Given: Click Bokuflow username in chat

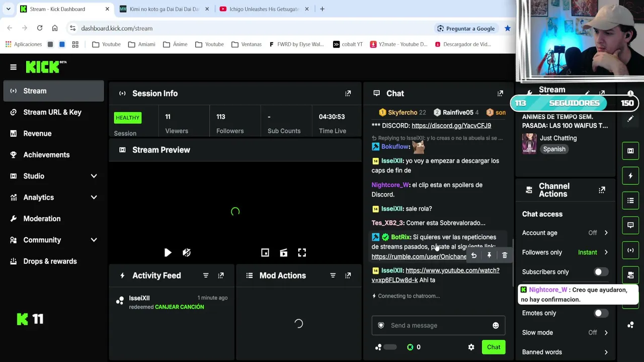Looking at the screenshot, I should [395, 147].
